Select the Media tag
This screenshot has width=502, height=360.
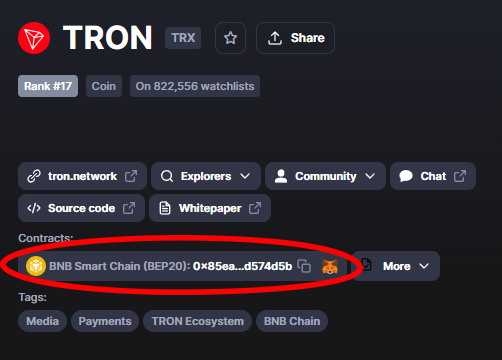pyautogui.click(x=42, y=321)
